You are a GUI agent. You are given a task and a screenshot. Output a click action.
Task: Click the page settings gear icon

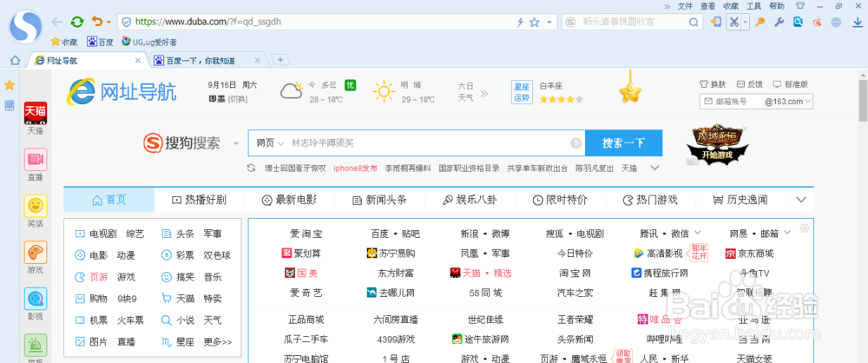805,228
